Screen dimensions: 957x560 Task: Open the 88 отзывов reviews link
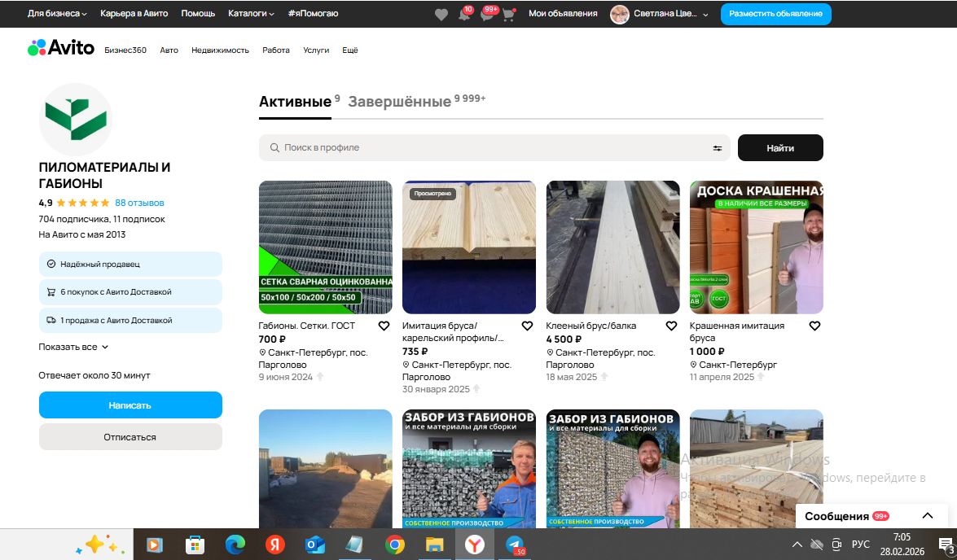tap(139, 203)
